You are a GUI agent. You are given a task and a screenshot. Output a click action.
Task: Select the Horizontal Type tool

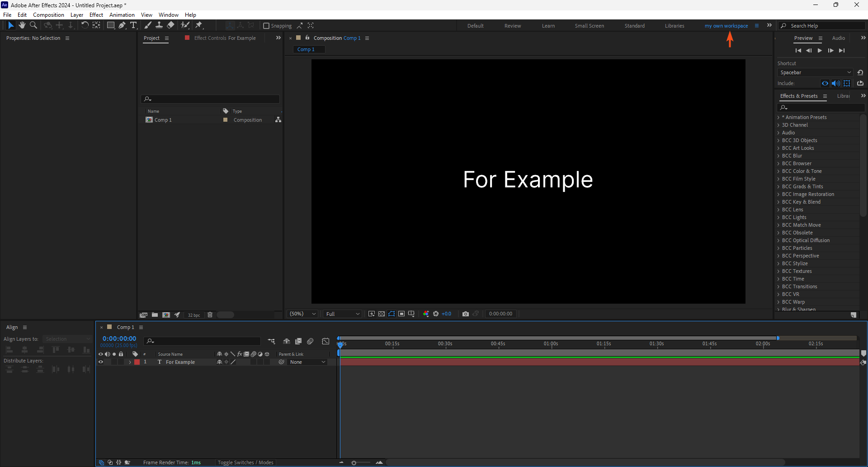[133, 25]
